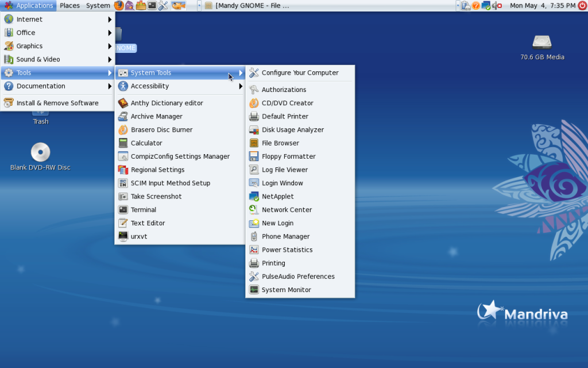Click the network applet tray icon
The image size is (588, 368).
486,6
